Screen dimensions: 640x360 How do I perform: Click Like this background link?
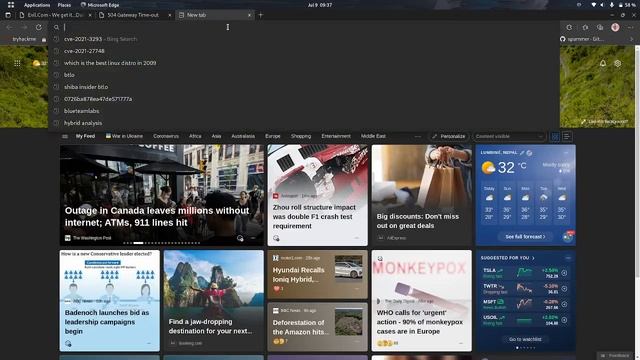604,122
